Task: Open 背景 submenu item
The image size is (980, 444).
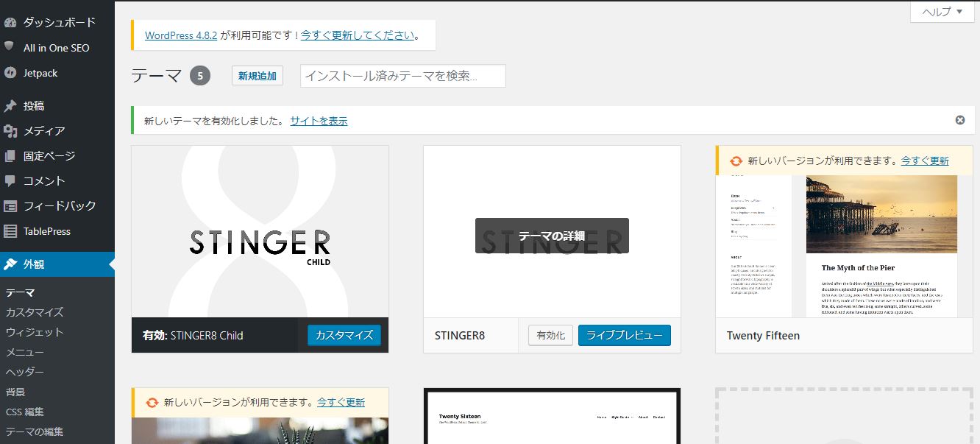Action: pos(16,392)
